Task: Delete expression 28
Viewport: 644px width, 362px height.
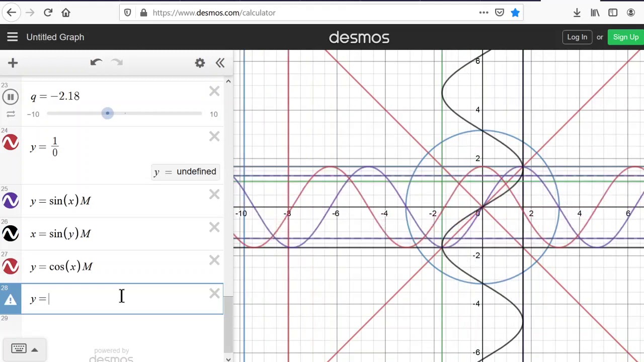Action: pos(214,294)
